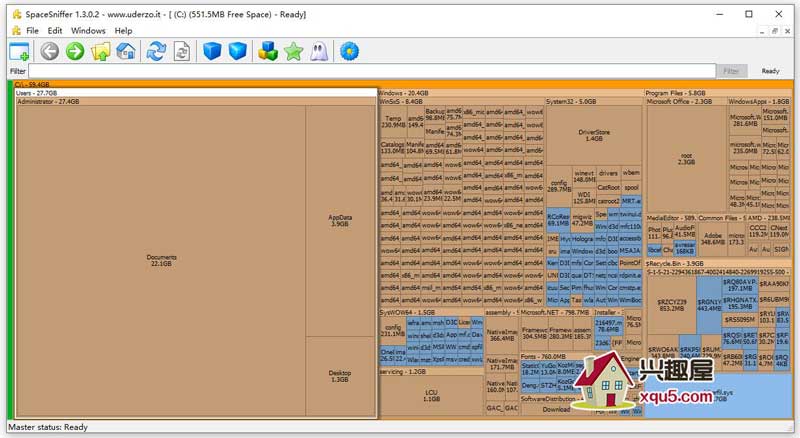800x438 pixels.
Task: Restore the inner child window
Action: (774, 31)
